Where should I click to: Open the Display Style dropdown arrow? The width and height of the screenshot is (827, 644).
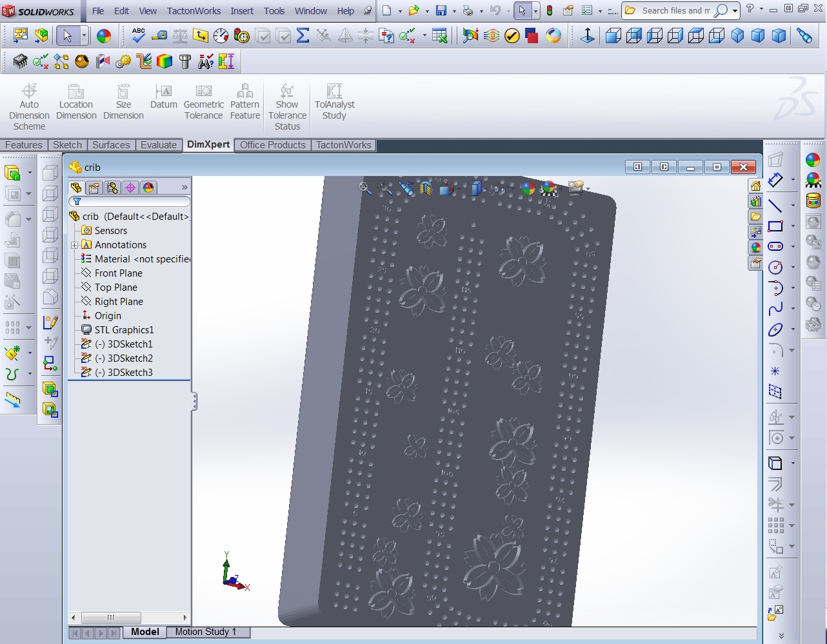tap(486, 189)
